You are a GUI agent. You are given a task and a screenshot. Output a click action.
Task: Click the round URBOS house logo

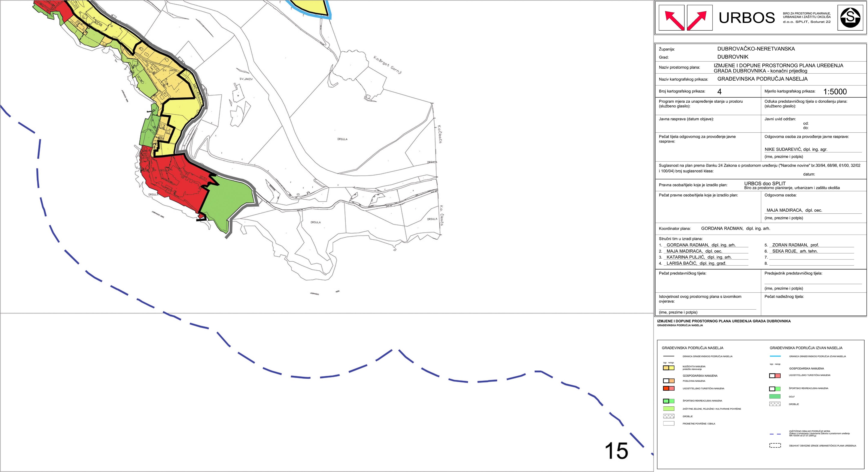point(850,18)
